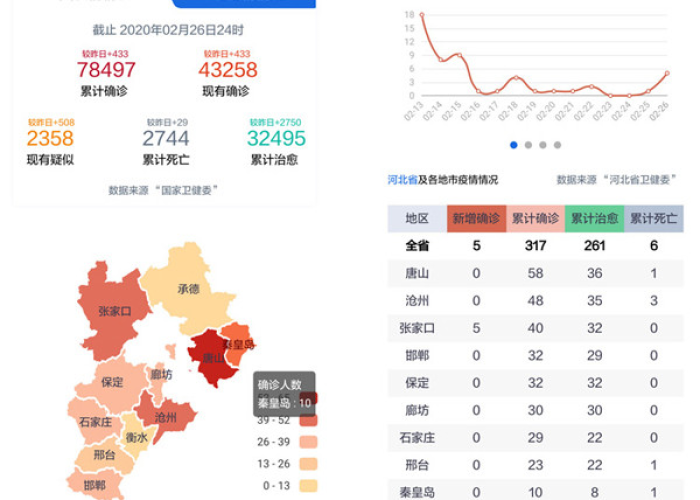This screenshot has width=700, height=500.
Task: Click the 数据来源 国家卫健委 source text
Action: click(163, 191)
